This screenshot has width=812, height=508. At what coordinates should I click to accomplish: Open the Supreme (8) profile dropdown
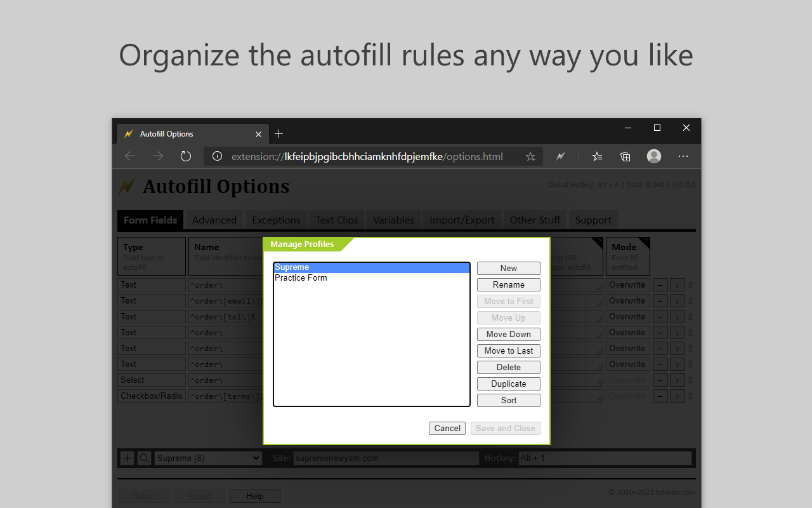(x=207, y=457)
